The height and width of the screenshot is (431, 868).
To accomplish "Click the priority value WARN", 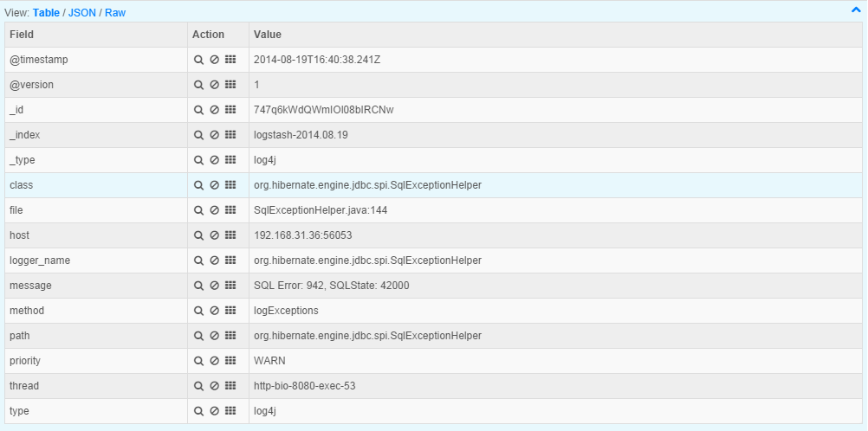I will point(269,361).
